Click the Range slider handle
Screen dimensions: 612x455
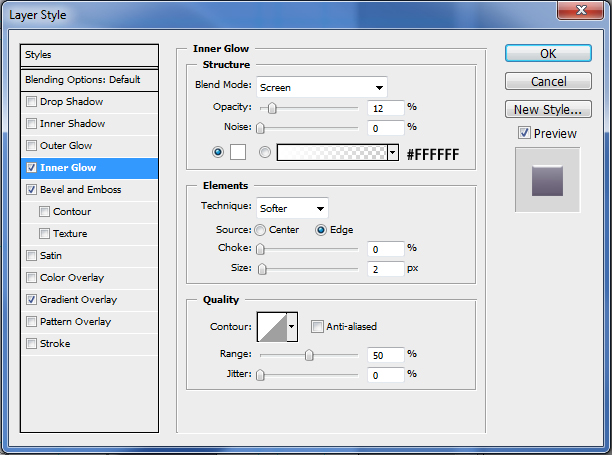309,355
